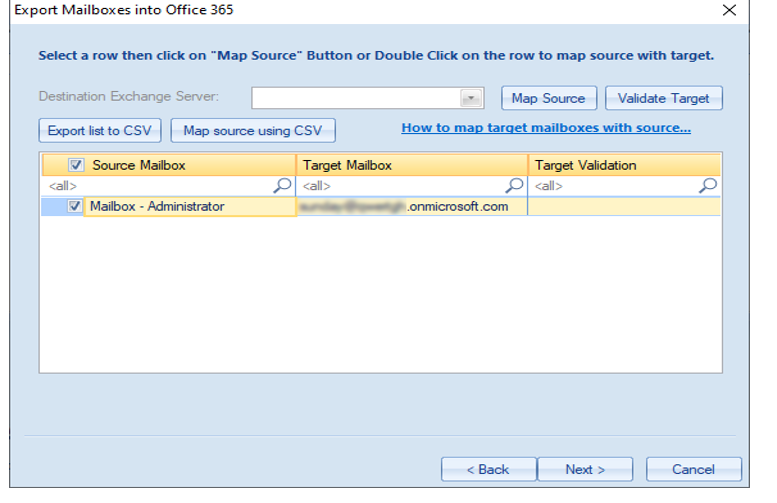Screen dimensions: 777x503
Task: Sort by the Target Mailbox column header
Action: tap(412, 165)
